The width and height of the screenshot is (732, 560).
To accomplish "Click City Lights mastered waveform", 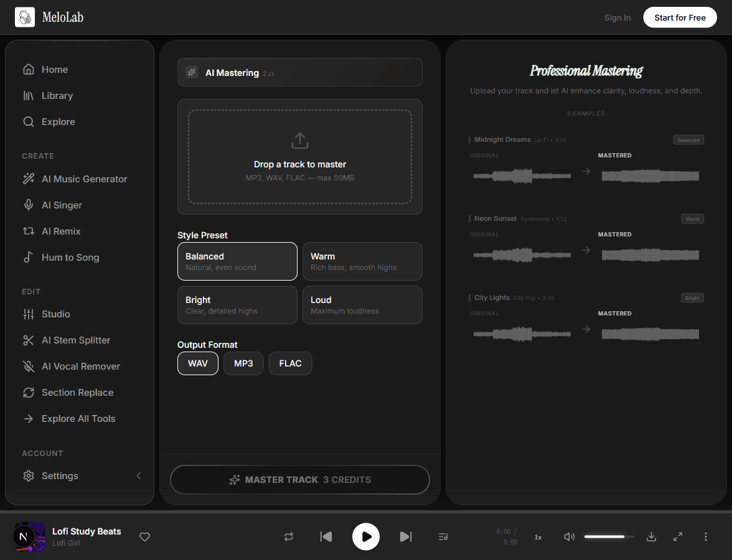I will tap(650, 334).
